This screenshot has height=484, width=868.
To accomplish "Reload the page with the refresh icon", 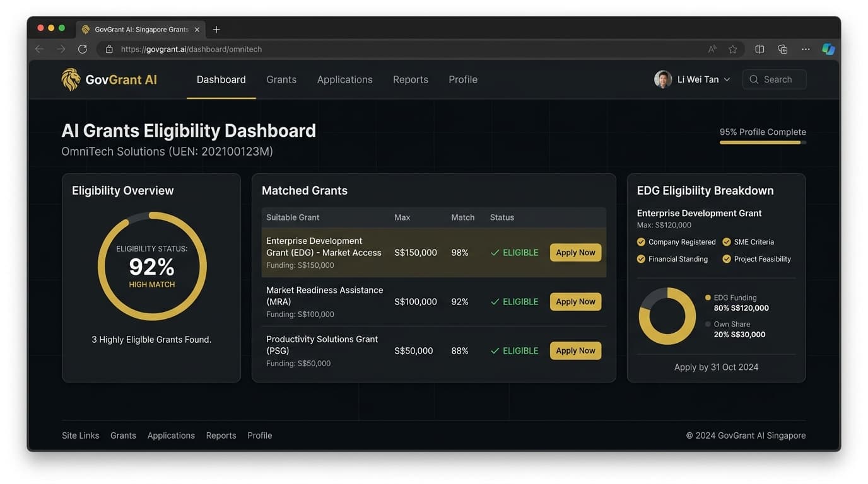I will click(x=83, y=49).
